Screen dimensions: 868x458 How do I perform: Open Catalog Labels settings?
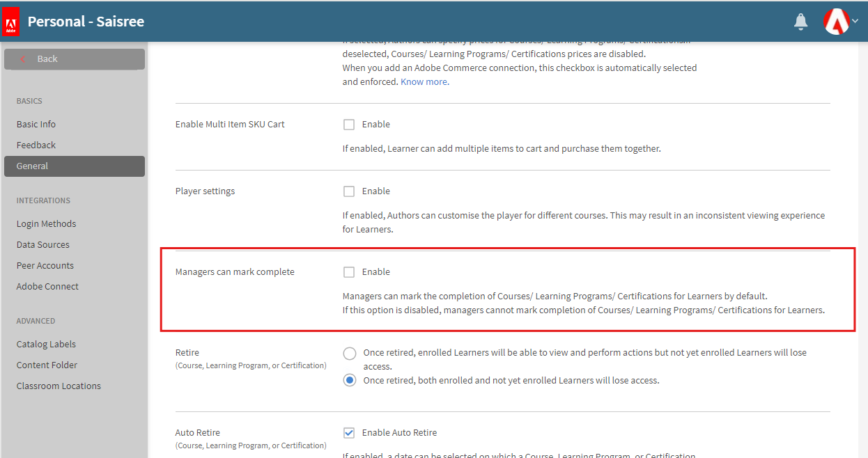(x=46, y=344)
